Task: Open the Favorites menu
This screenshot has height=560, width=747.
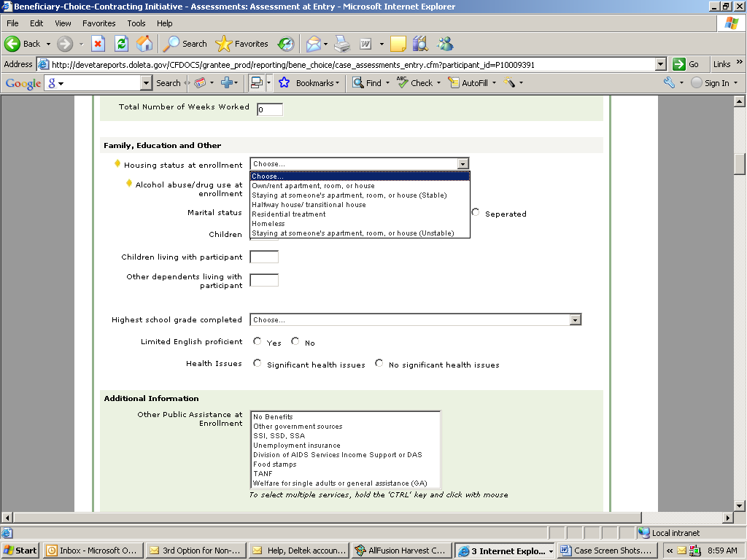Action: click(x=98, y=23)
